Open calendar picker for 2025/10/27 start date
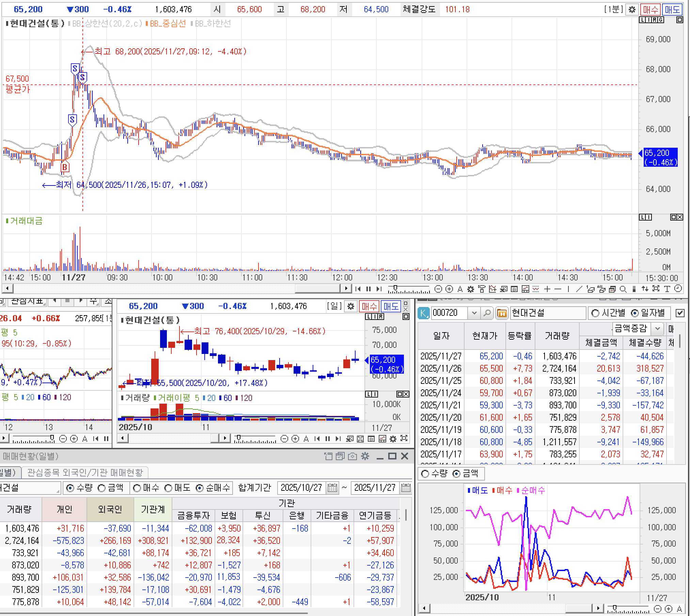The width and height of the screenshot is (690, 616). pos(332,488)
